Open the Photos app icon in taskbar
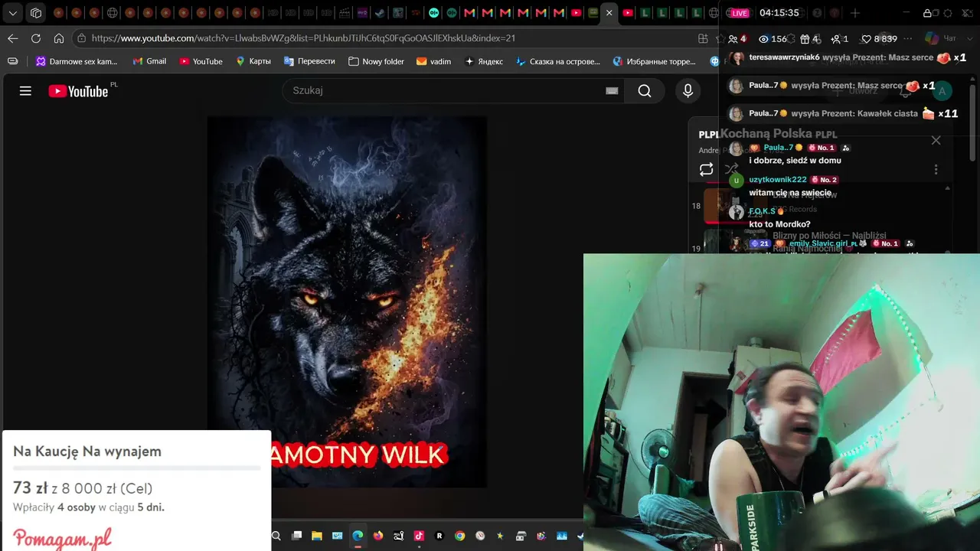This screenshot has height=551, width=980. pos(562,536)
